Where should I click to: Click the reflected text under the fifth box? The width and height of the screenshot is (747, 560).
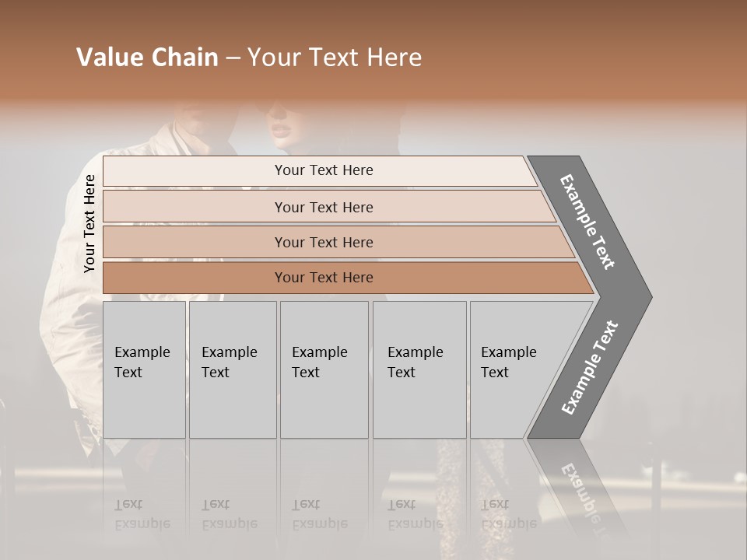(x=509, y=514)
